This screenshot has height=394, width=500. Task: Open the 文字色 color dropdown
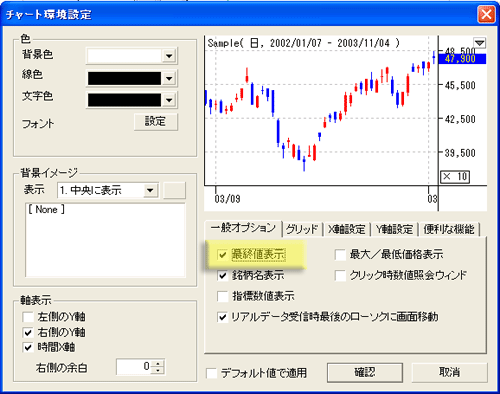[x=169, y=100]
